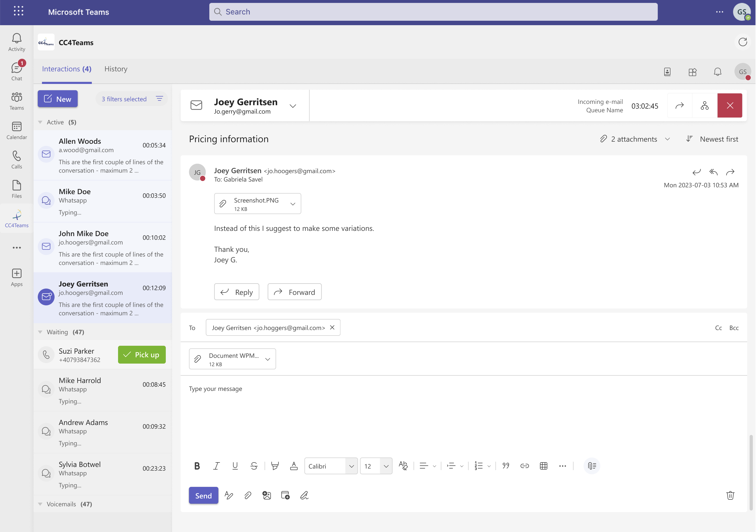
Task: Toggle the highlighted formatting toolbar button
Action: (592, 465)
